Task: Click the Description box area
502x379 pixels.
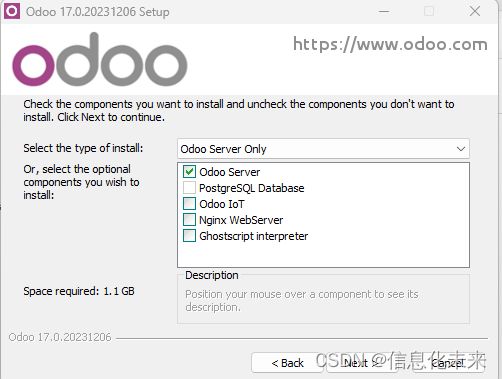Action: (x=323, y=300)
